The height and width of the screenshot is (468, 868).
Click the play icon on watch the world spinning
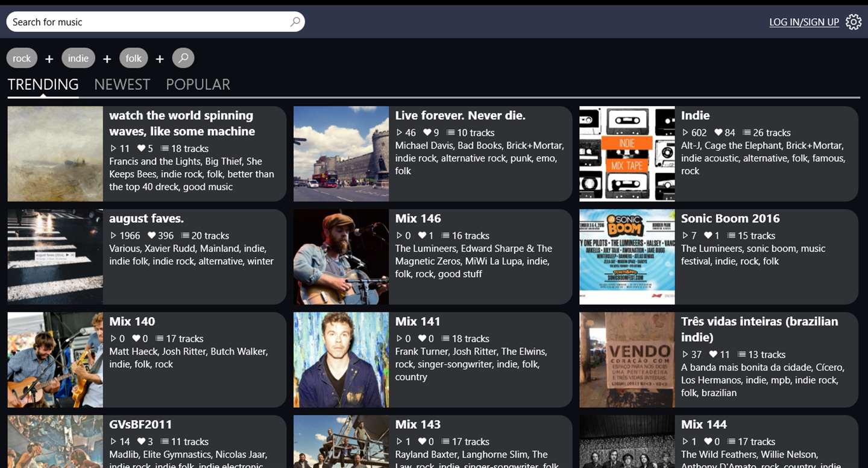point(113,148)
